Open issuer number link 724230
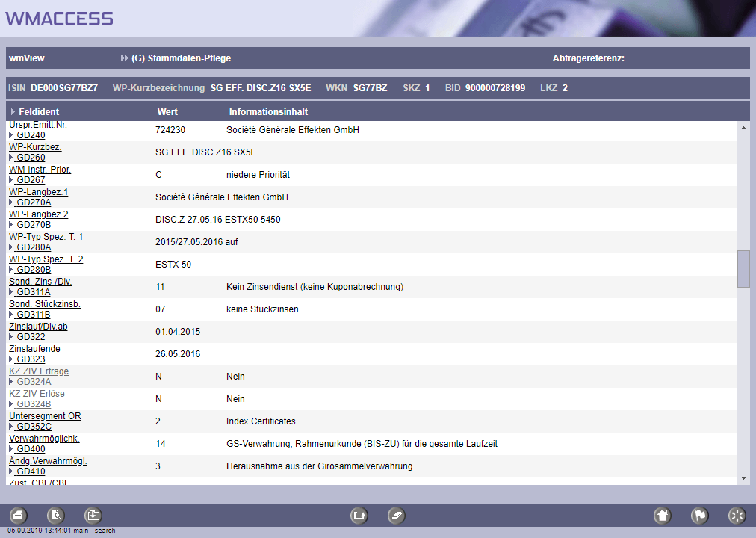 [170, 130]
